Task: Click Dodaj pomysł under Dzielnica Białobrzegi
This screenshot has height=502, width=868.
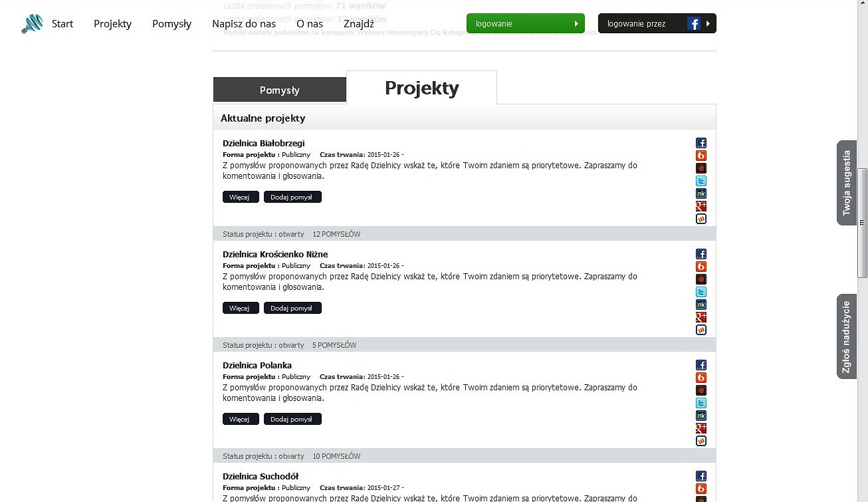Action: pyautogui.click(x=292, y=197)
